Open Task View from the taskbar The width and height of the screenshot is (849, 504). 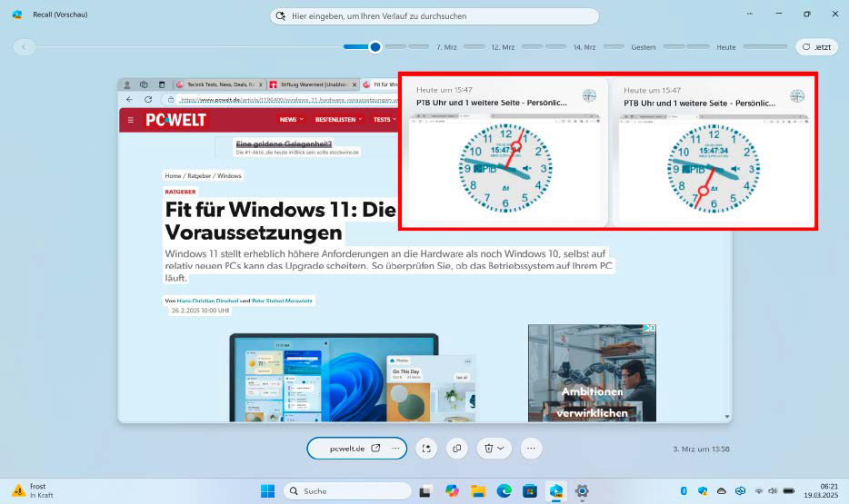click(425, 491)
